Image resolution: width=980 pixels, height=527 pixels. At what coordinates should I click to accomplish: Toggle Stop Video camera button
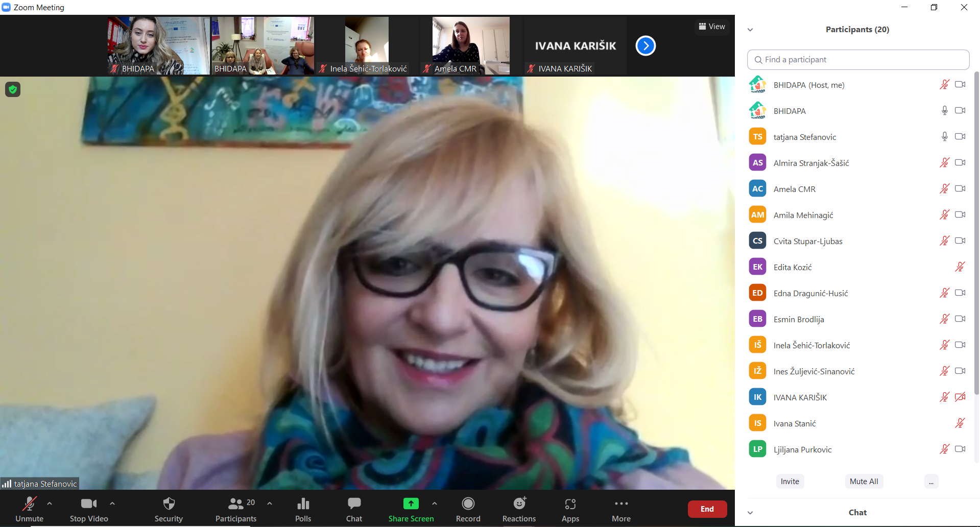pos(88,504)
